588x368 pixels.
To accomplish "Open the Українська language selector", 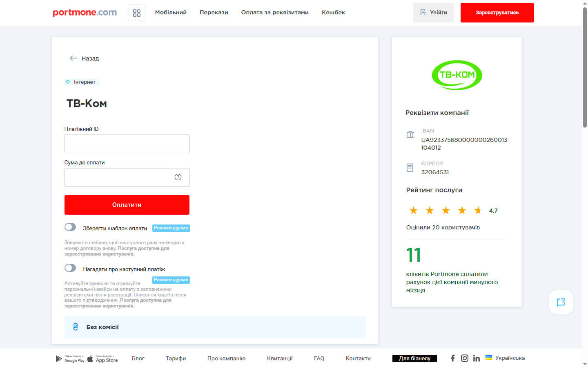I will (x=505, y=358).
